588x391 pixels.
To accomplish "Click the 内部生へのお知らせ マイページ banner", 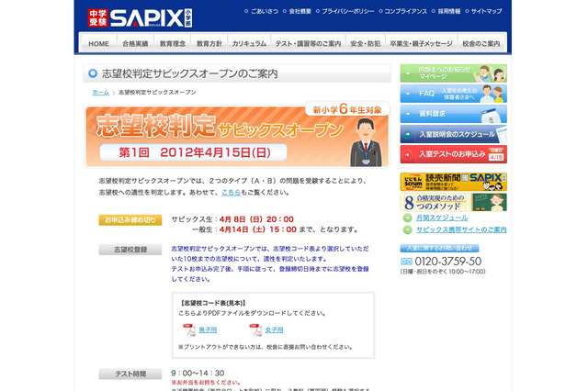I will [x=453, y=73].
